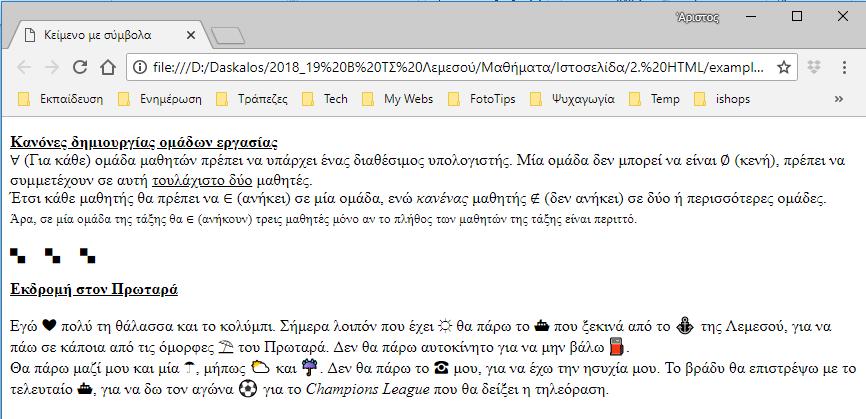This screenshot has width=866, height=419.
Task: Open the Tech bookmark folder
Action: [325, 99]
